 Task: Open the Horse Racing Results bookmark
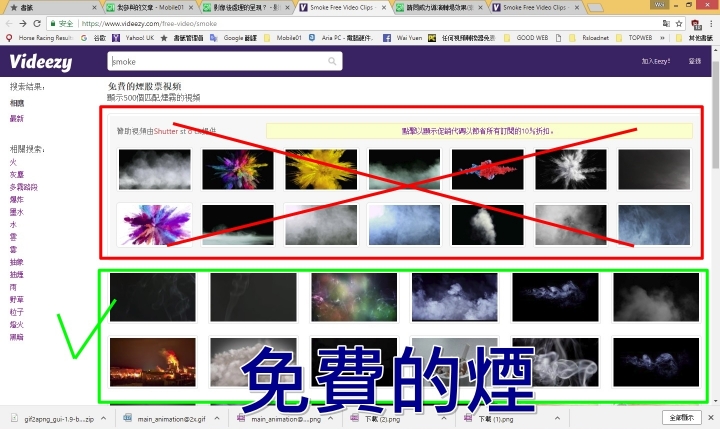coord(40,38)
